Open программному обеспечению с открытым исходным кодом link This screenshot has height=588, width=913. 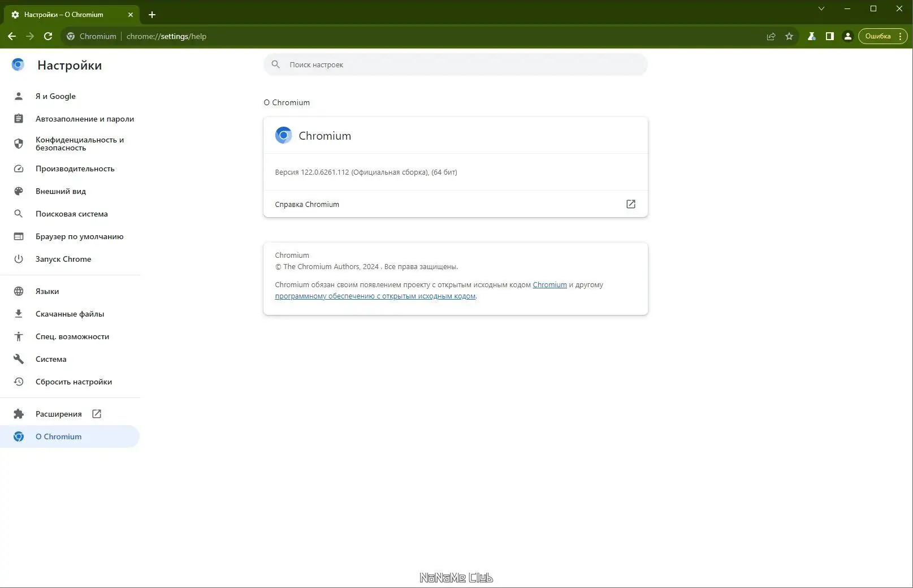pyautogui.click(x=375, y=296)
